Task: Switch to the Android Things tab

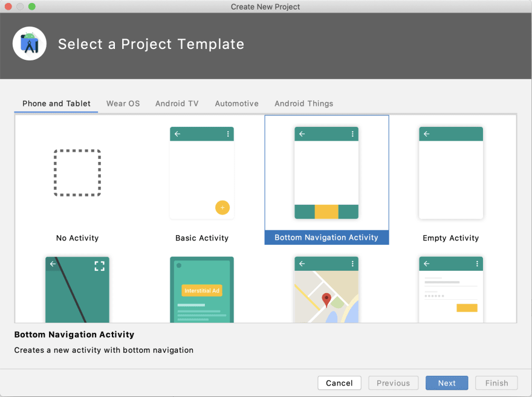Action: point(303,104)
